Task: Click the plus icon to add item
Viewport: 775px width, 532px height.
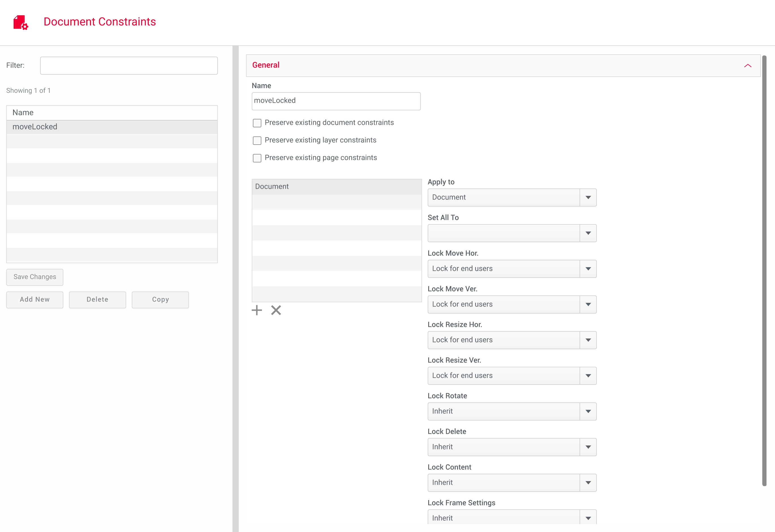Action: point(257,310)
